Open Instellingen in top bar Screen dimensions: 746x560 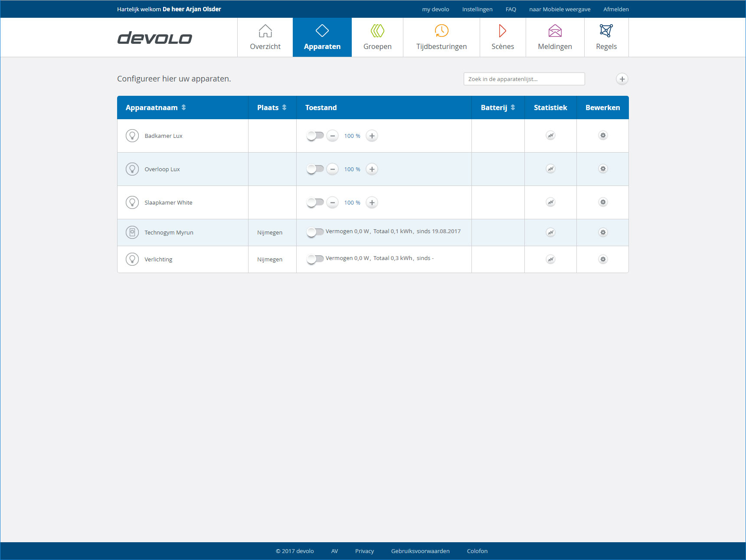[477, 9]
